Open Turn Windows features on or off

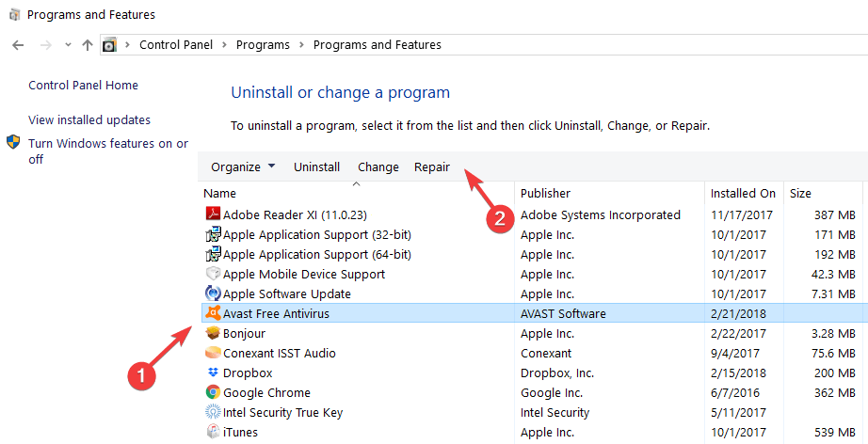pos(108,151)
